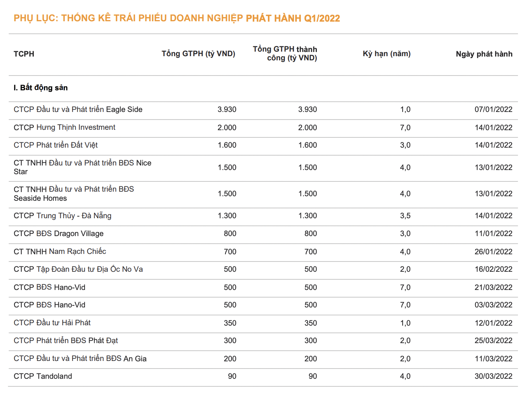Select CTCP Trung Thủy - Đà Nẵng
Image resolution: width=532 pixels, height=397 pixels.
coord(63,216)
